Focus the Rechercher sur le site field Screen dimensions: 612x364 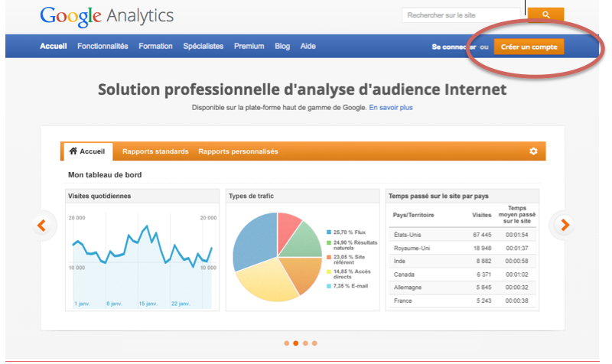[x=461, y=15]
